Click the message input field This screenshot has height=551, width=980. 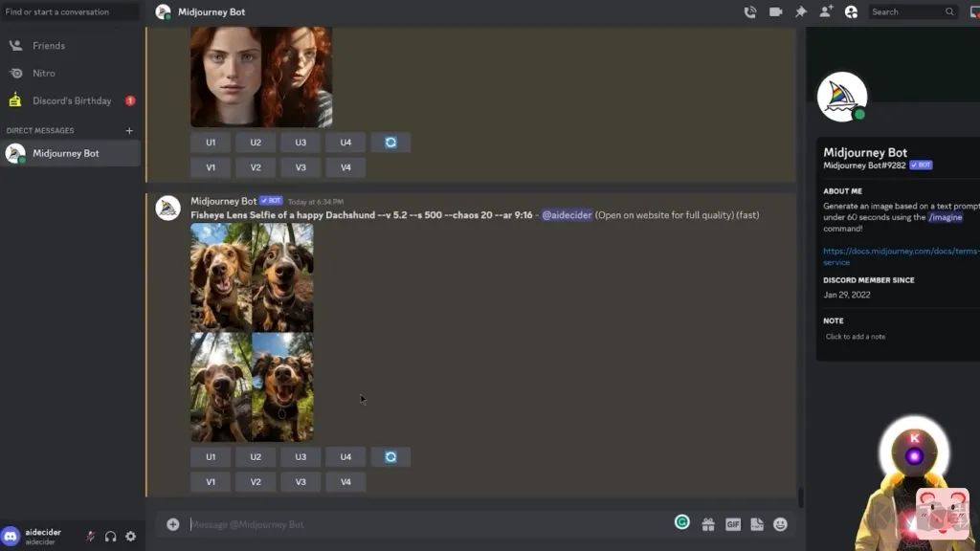[x=421, y=524]
